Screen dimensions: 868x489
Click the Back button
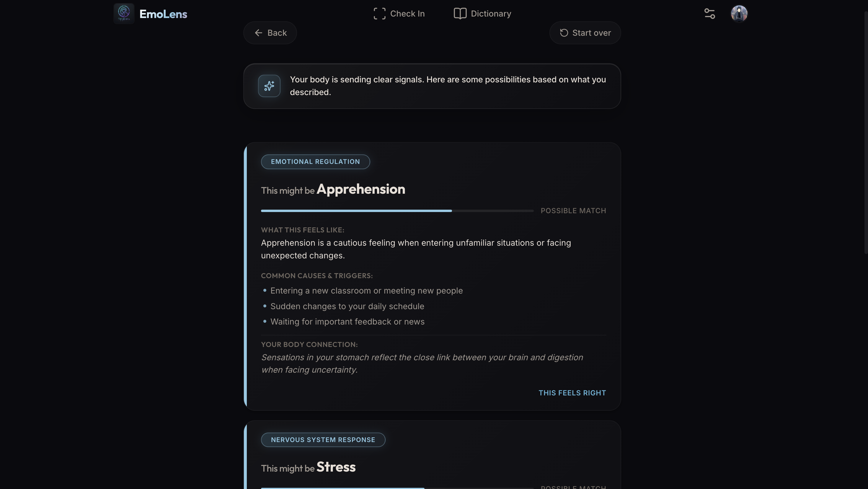(270, 33)
